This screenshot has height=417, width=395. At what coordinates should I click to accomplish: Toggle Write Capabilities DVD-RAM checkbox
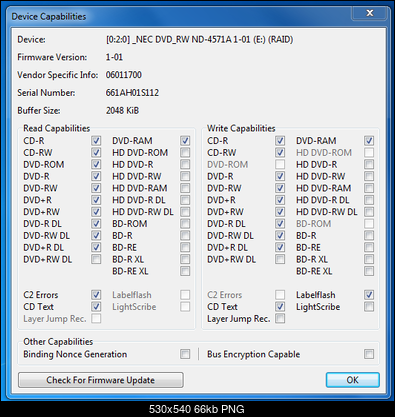(x=369, y=141)
